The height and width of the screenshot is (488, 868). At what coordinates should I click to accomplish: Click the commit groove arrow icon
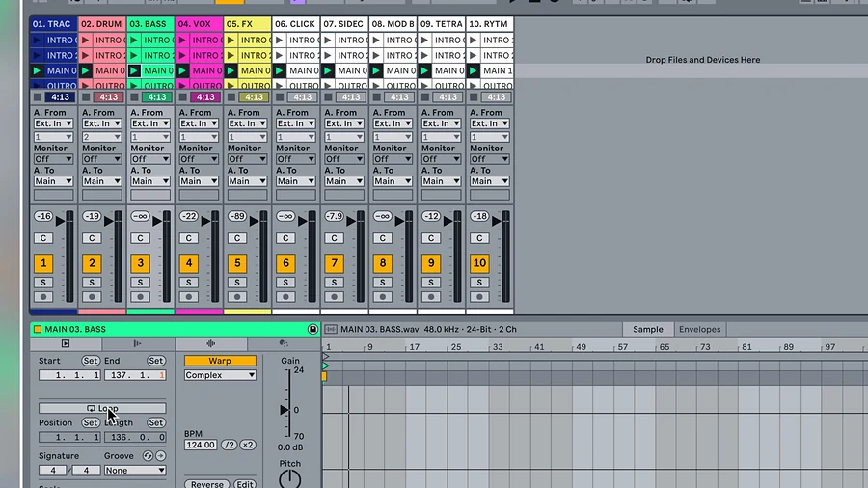point(160,456)
